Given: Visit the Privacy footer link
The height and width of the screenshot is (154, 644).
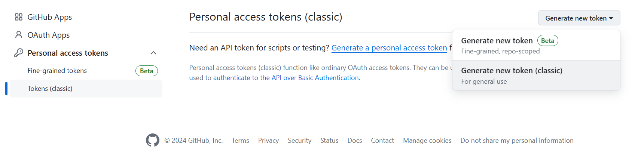Looking at the screenshot, I should coord(268,141).
